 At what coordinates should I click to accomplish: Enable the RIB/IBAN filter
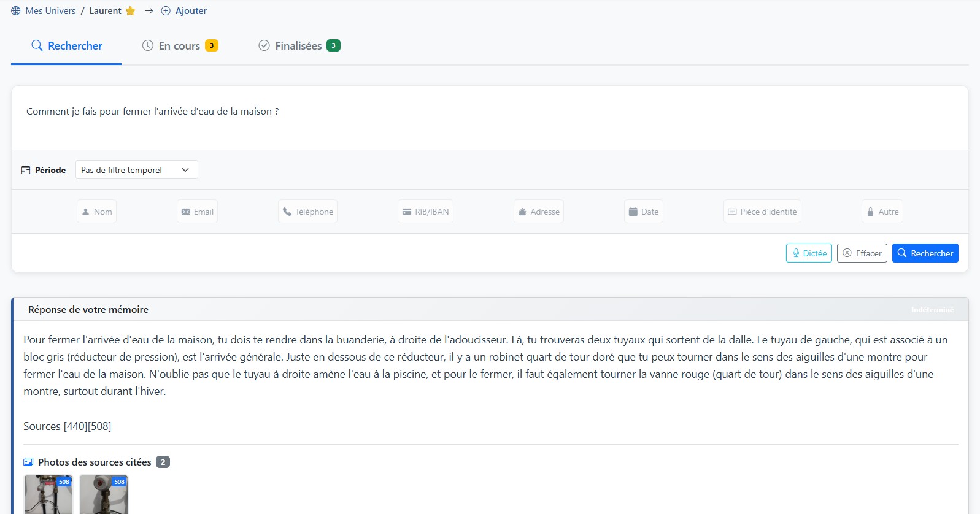425,212
